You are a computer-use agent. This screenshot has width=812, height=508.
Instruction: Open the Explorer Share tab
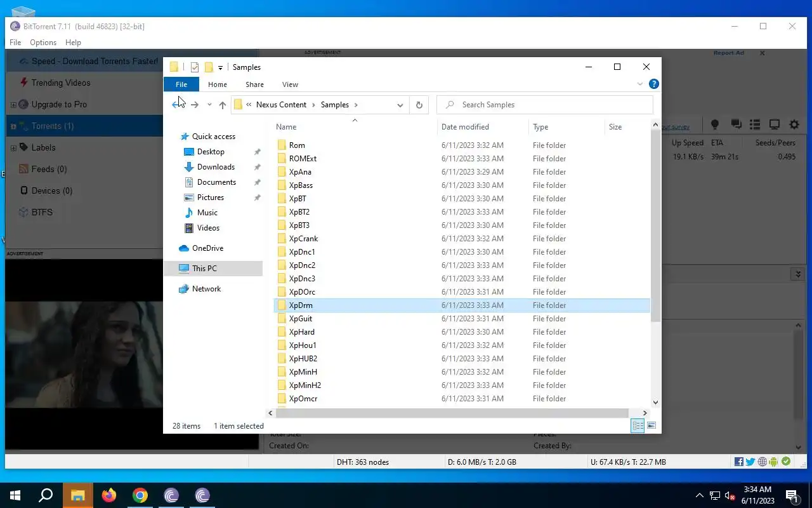pyautogui.click(x=254, y=84)
